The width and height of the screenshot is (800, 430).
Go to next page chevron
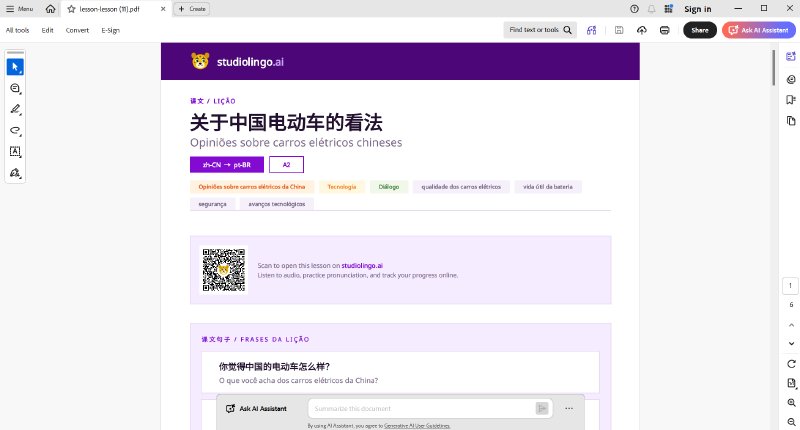[791, 344]
